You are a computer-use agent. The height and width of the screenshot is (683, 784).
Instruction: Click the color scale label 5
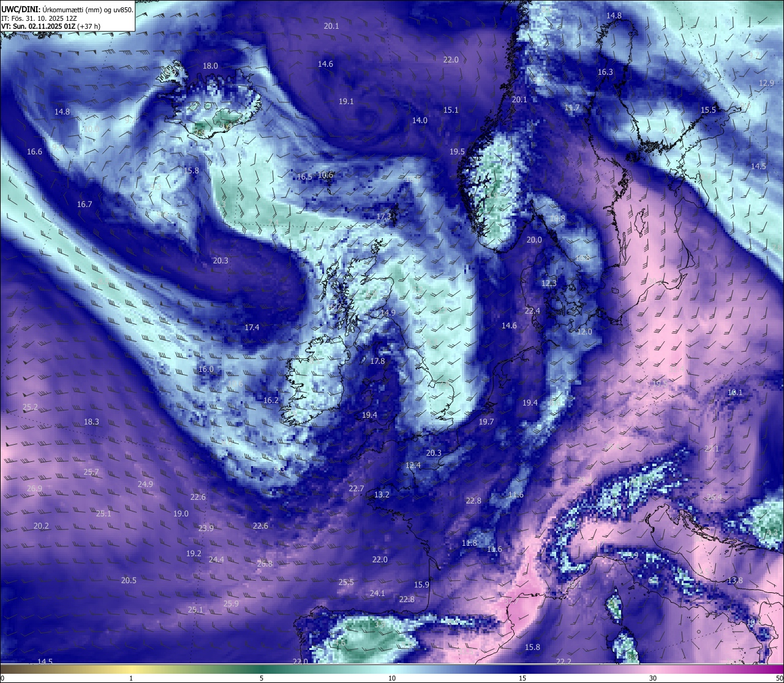tap(262, 678)
